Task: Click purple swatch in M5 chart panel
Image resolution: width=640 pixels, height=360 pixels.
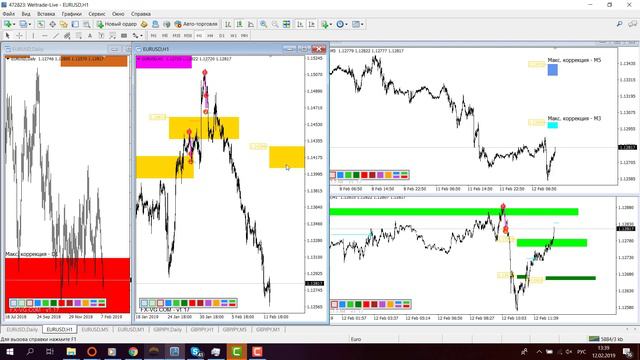Action: click(x=380, y=175)
